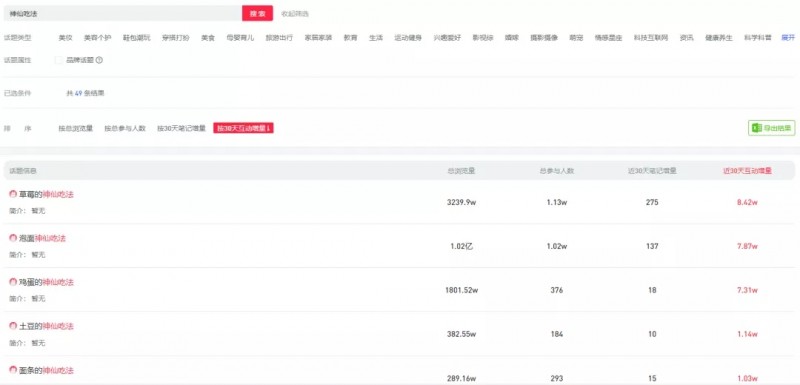800x385 pixels.
Task: Sort results by 按总浏览量
Action: point(76,129)
